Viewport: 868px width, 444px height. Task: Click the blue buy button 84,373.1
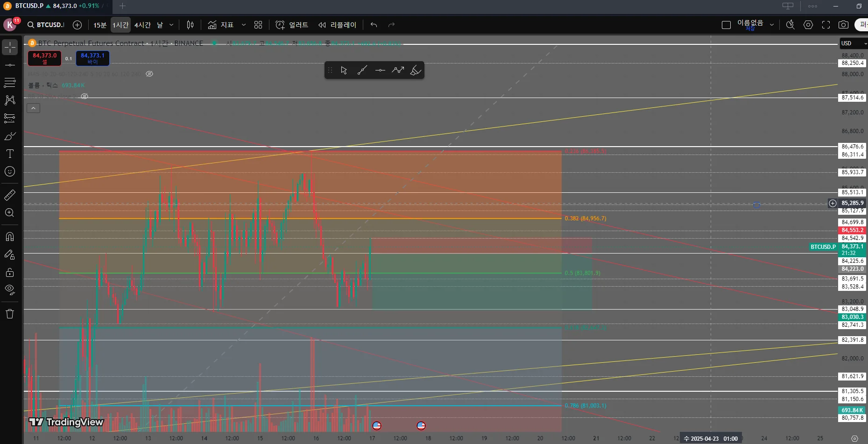pyautogui.click(x=92, y=58)
